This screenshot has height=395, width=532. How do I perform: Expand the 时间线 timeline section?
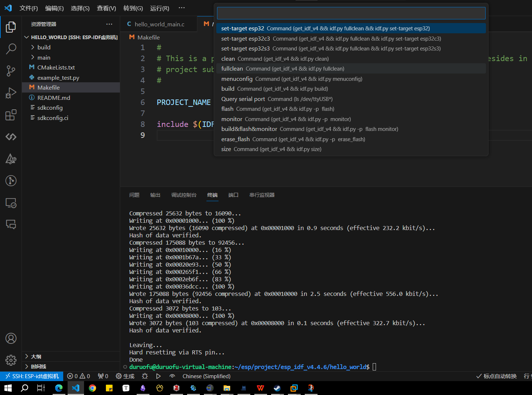[71, 366]
